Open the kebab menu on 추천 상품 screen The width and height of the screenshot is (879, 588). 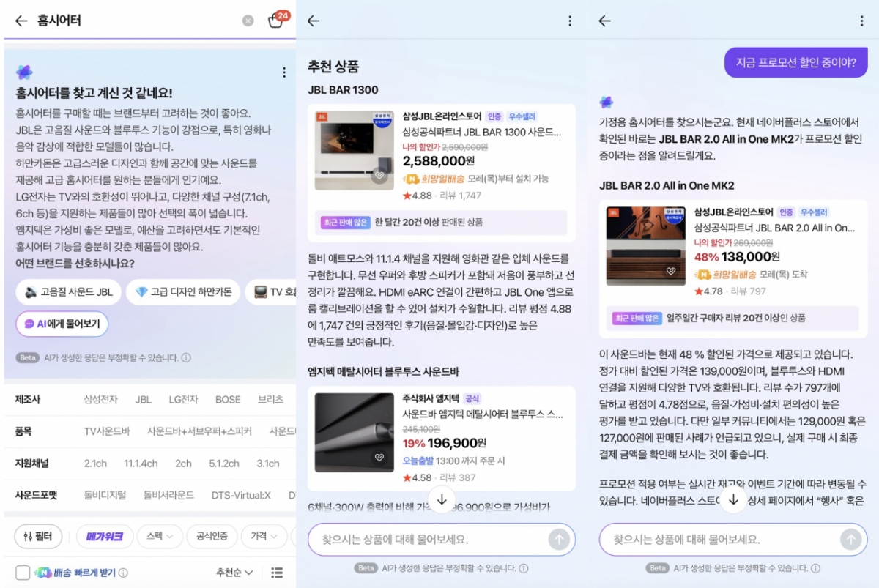[570, 21]
